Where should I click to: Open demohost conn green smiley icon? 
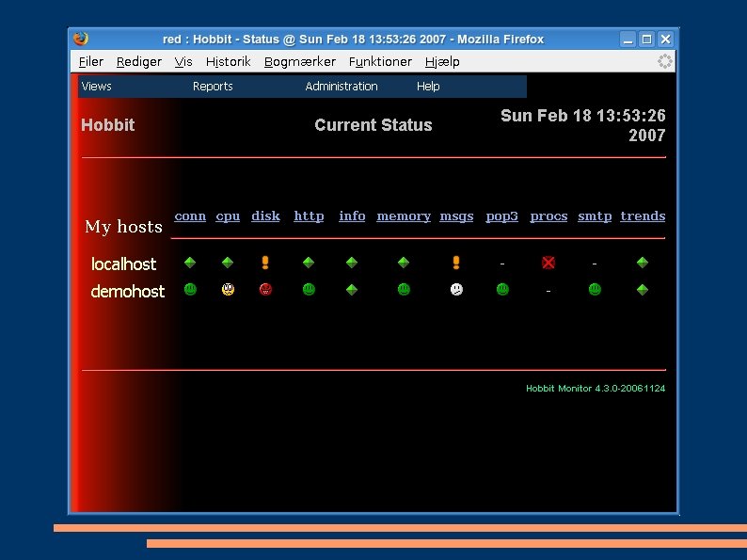[x=190, y=289]
